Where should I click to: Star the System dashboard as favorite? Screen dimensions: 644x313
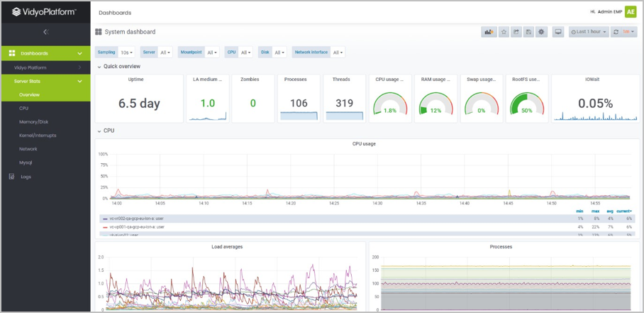tap(503, 32)
